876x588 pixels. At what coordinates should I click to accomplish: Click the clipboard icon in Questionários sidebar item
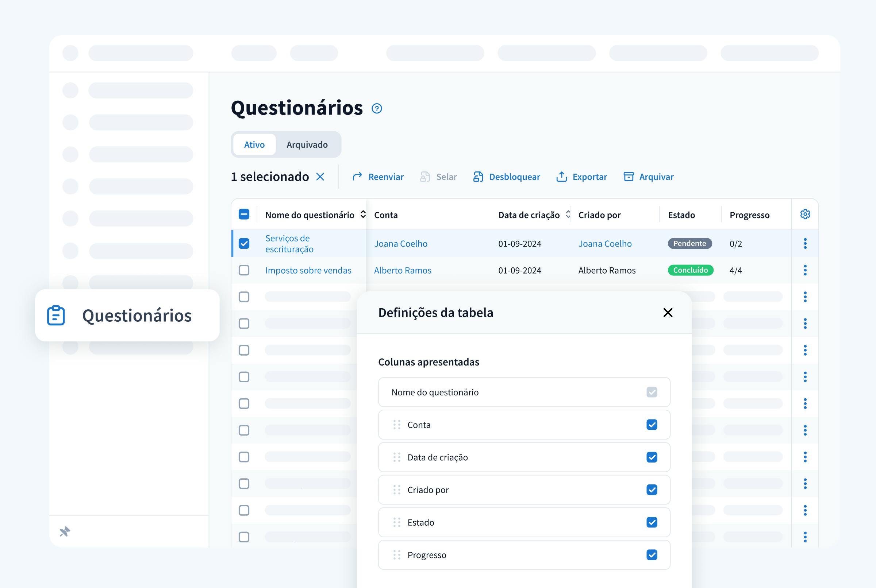(56, 316)
